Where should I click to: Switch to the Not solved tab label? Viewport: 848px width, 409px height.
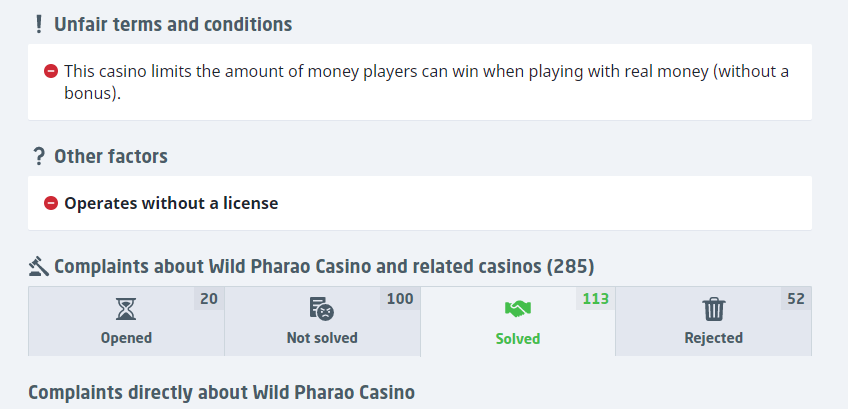pyautogui.click(x=322, y=338)
